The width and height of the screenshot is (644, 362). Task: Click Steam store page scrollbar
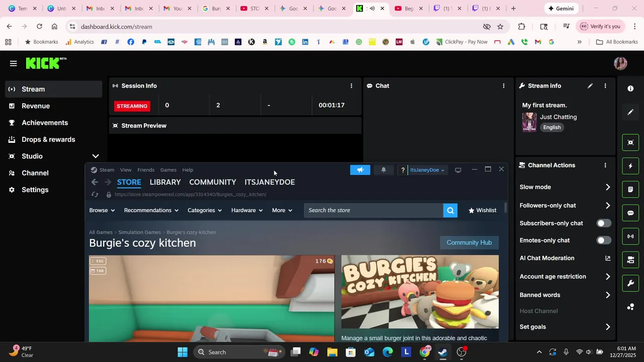pos(505,207)
